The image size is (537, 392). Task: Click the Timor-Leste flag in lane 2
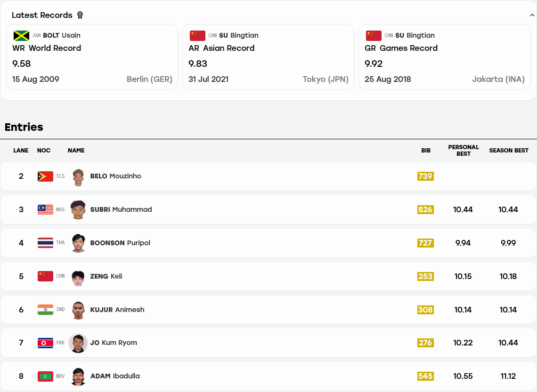coord(45,176)
